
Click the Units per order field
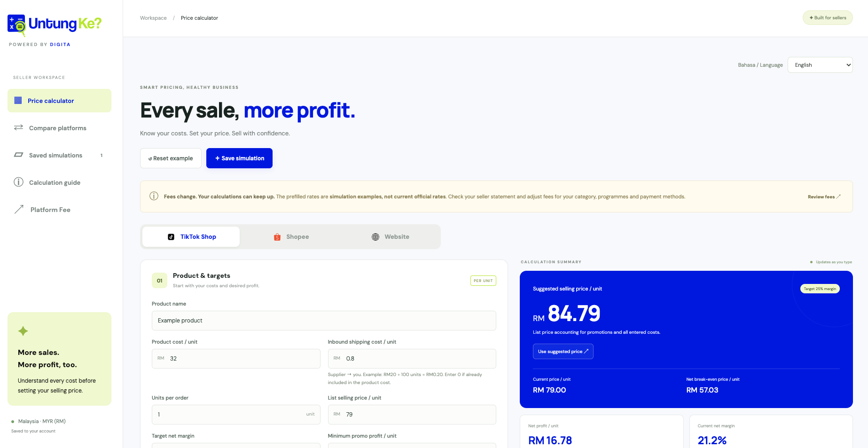(x=236, y=415)
